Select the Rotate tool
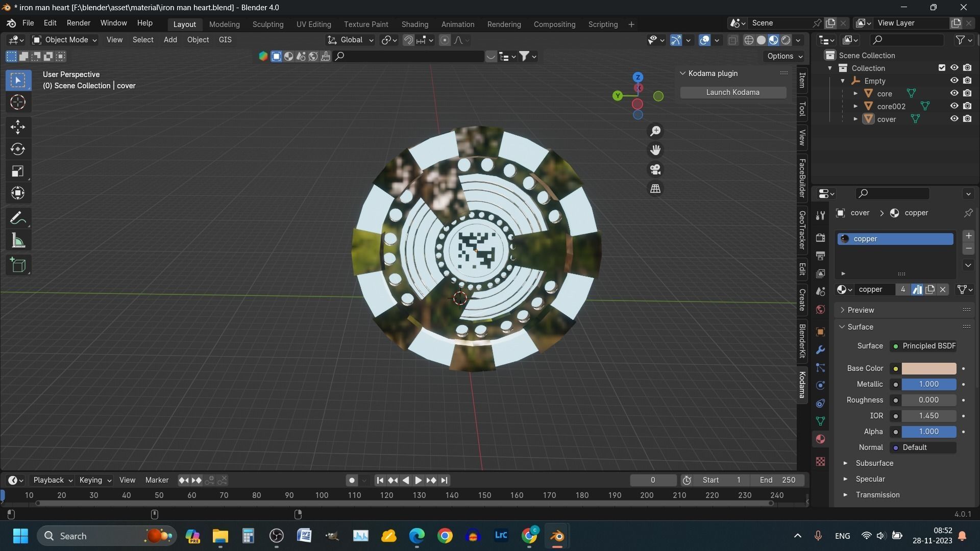Image resolution: width=980 pixels, height=551 pixels. 18,149
